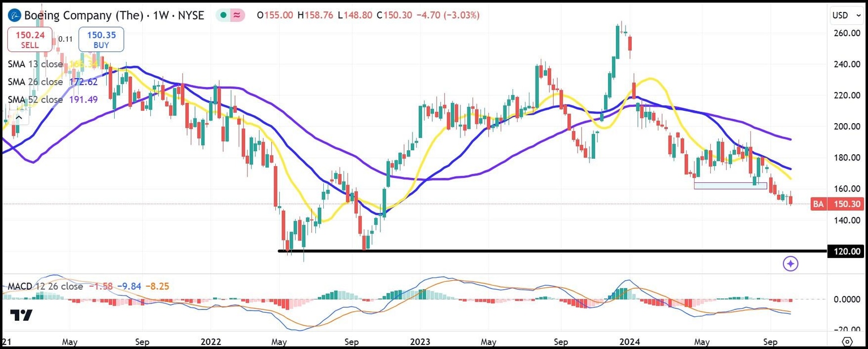Click the BA 150.30 price label
Viewport: 868px width, 349px height.
pos(837,204)
